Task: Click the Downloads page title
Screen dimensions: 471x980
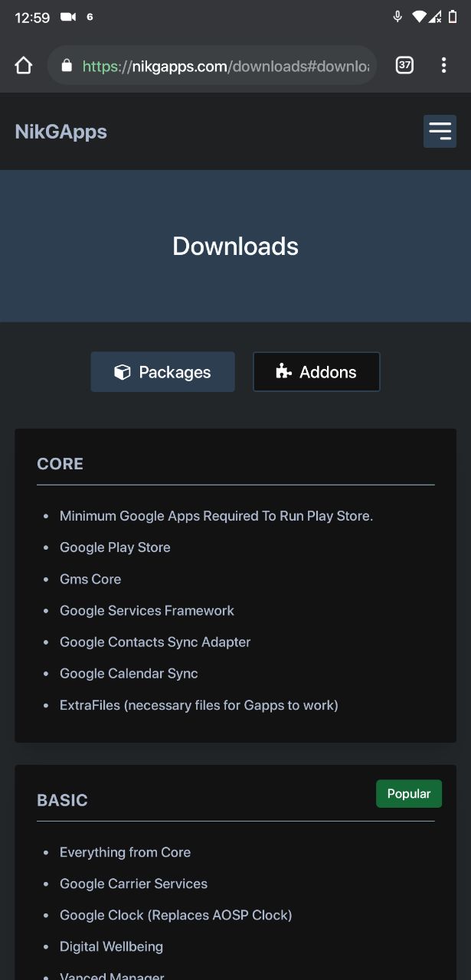Action: coord(235,246)
